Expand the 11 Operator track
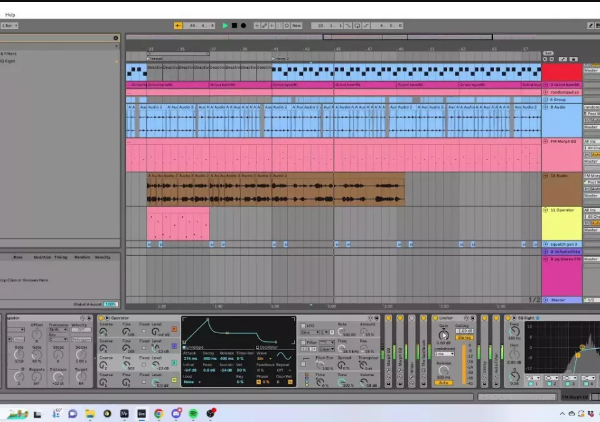Image resolution: width=600 pixels, height=422 pixels. (x=546, y=210)
